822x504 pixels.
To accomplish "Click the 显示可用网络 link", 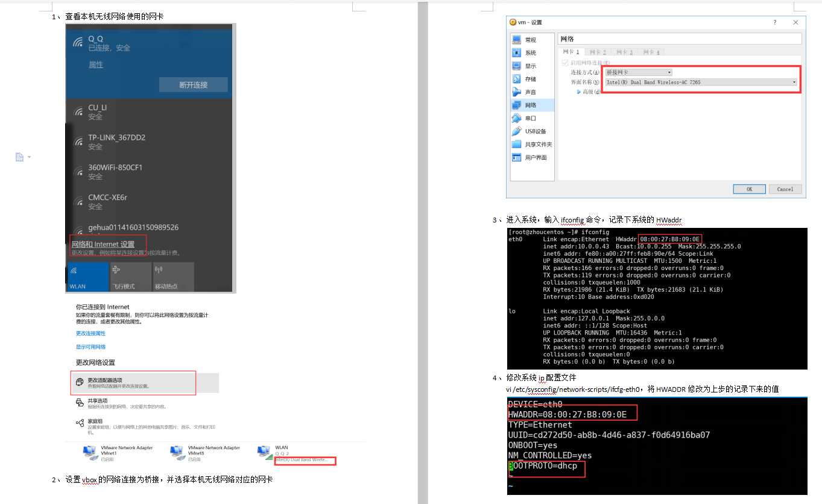I will pyautogui.click(x=90, y=347).
